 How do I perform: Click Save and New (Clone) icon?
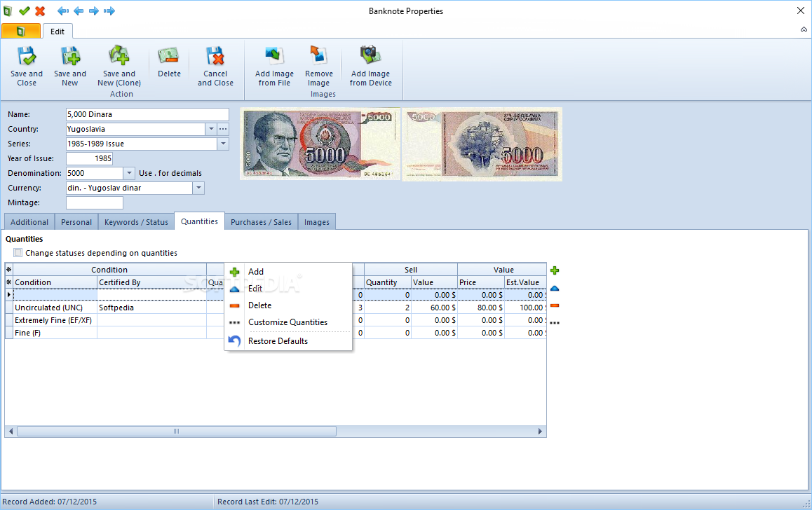[119, 56]
